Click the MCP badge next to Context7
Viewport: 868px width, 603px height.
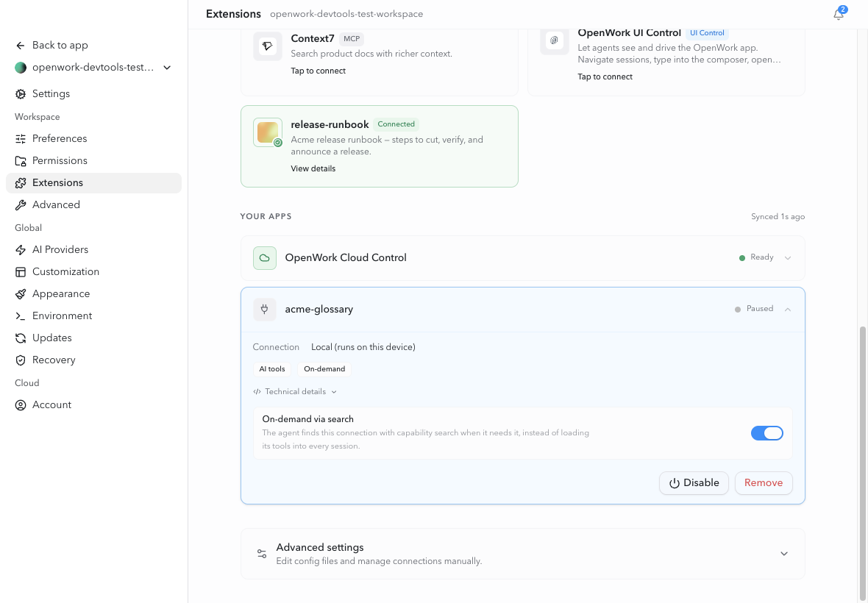[x=352, y=39]
